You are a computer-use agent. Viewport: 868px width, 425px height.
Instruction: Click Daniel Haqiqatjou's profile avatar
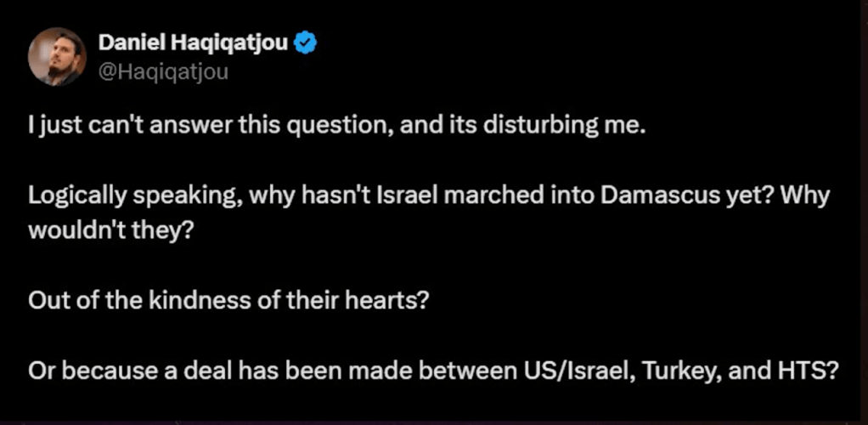point(57,56)
